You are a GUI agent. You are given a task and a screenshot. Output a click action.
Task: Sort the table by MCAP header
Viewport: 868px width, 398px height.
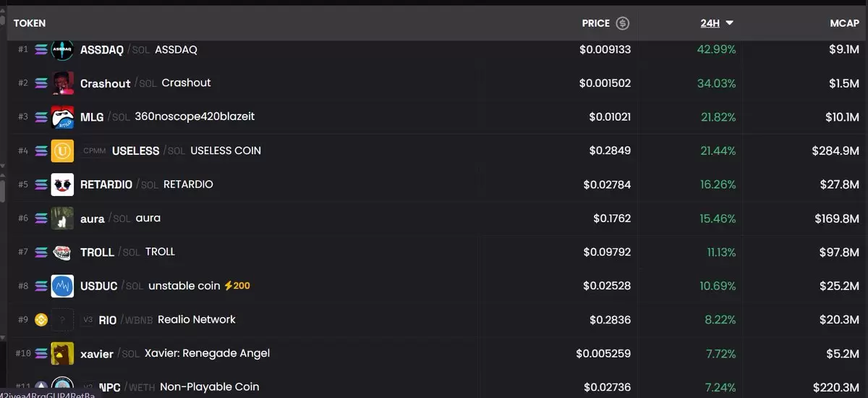tap(844, 23)
